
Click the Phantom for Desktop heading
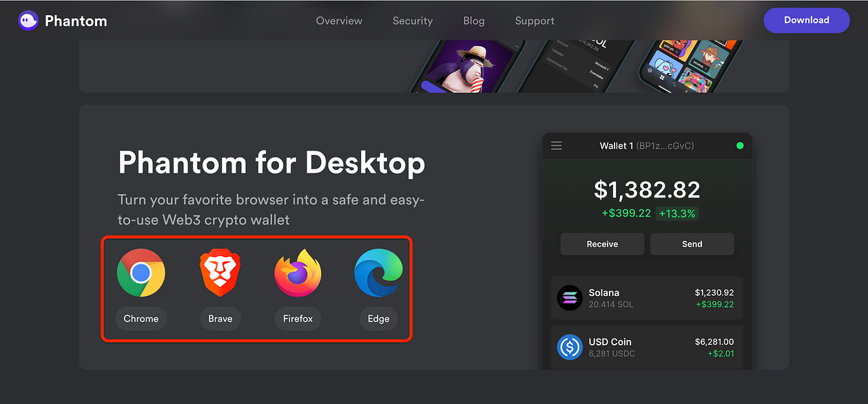271,163
